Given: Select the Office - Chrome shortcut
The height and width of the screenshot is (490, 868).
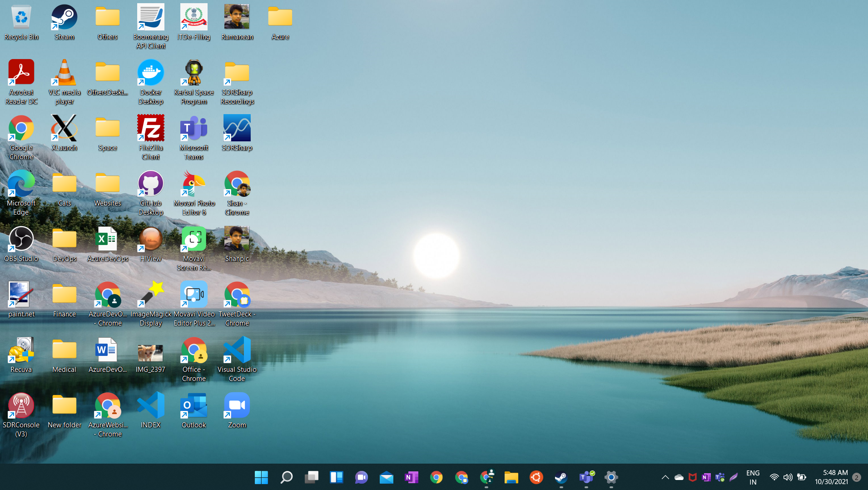Looking at the screenshot, I should [194, 360].
